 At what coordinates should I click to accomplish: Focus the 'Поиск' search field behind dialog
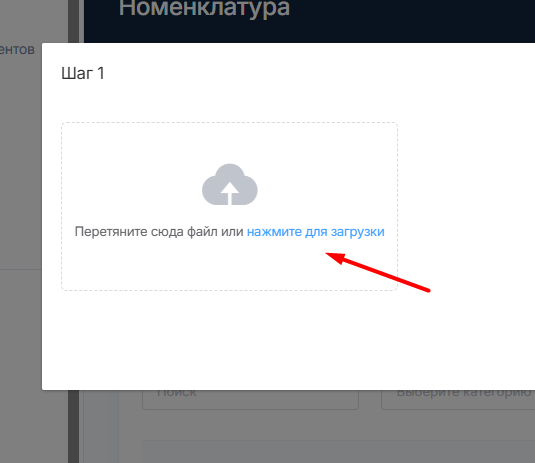[250, 400]
